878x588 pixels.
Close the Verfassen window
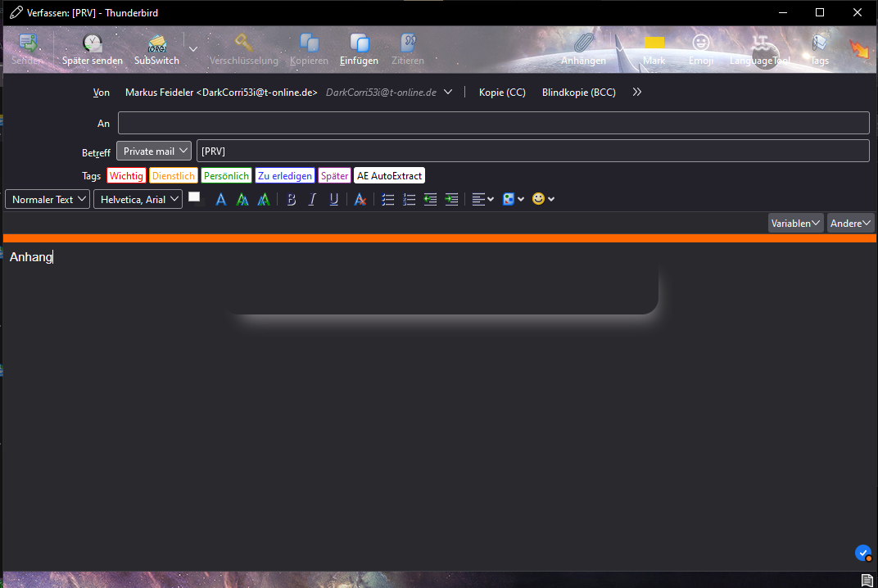click(858, 12)
